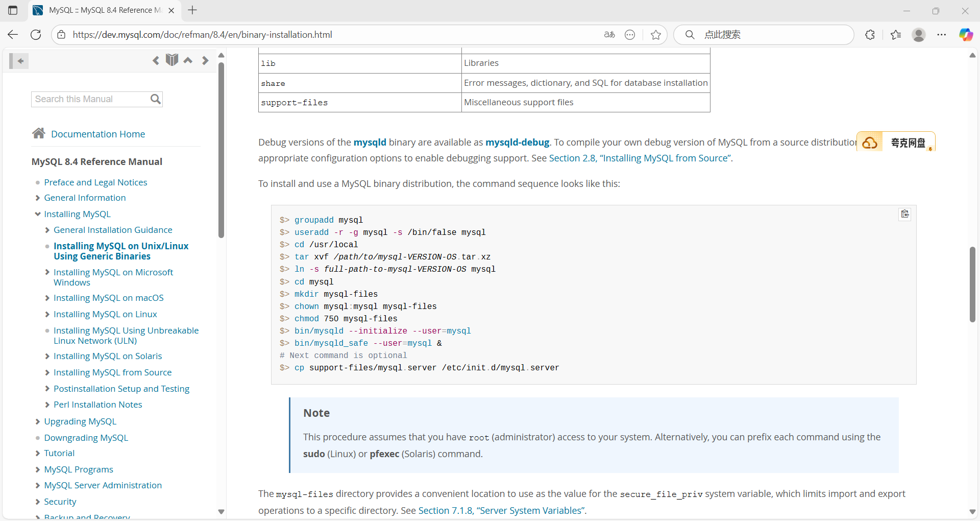
Task: View site security lock information
Action: [61, 35]
